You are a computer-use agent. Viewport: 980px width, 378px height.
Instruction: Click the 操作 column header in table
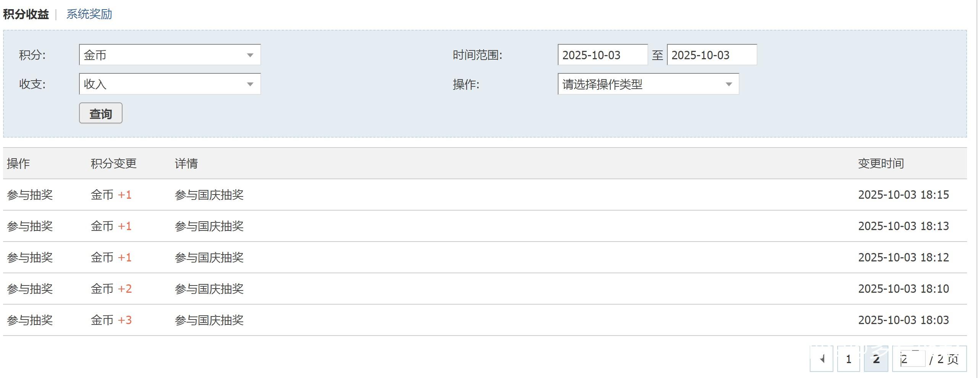[18, 164]
